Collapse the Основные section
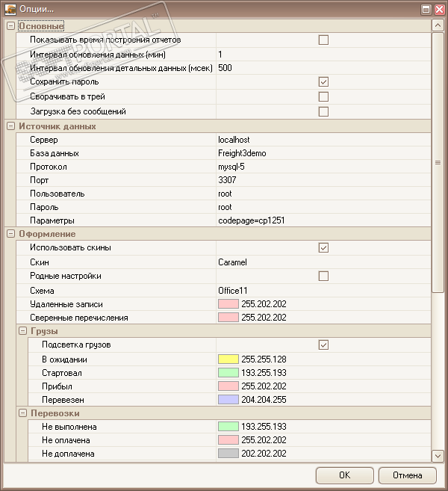The width and height of the screenshot is (448, 491). (10, 26)
